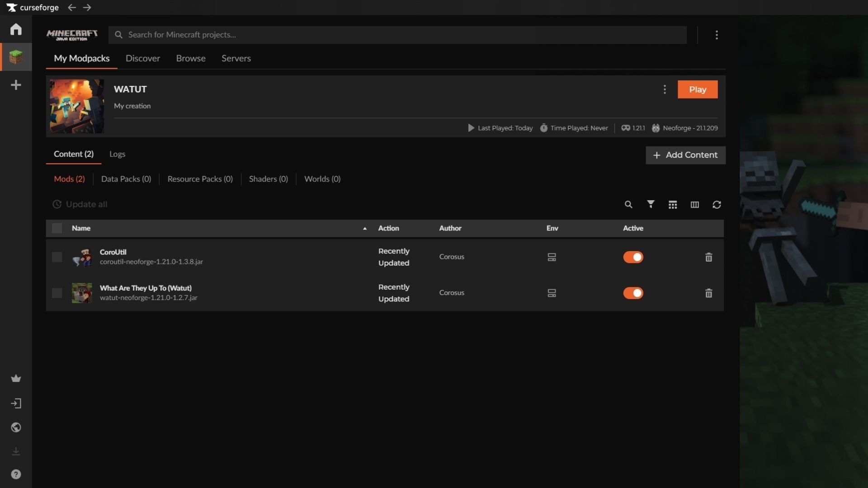Open the mods filter funnel icon
868x488 pixels.
(x=651, y=204)
